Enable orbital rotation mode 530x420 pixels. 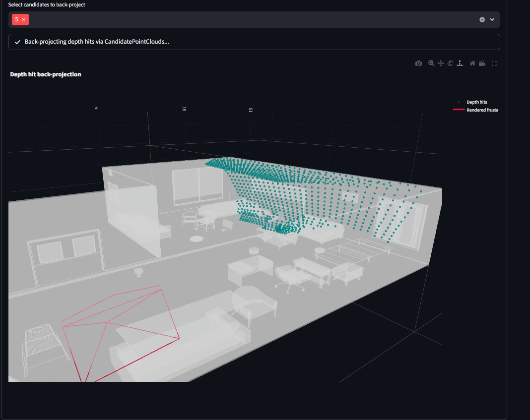pyautogui.click(x=450, y=63)
